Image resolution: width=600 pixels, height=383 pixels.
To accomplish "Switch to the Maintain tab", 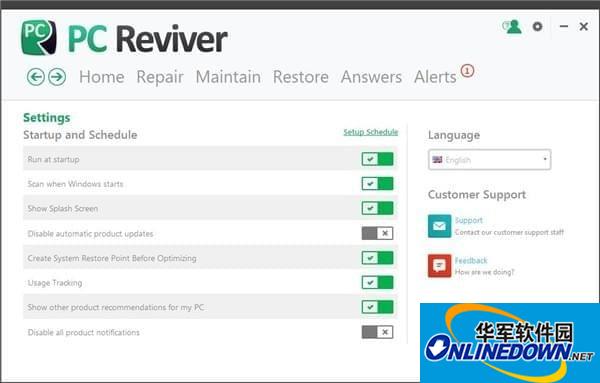I will [x=228, y=77].
